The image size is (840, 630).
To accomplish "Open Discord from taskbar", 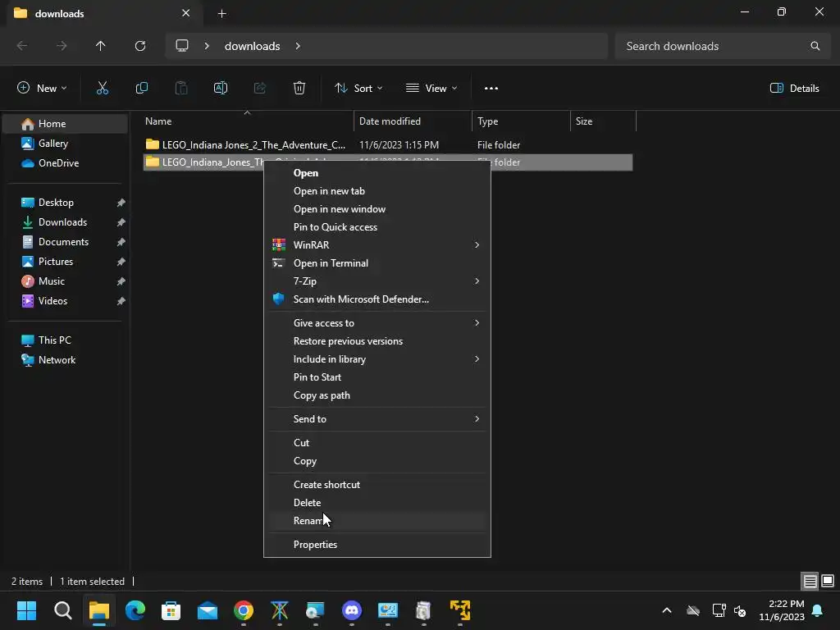I will click(x=351, y=610).
